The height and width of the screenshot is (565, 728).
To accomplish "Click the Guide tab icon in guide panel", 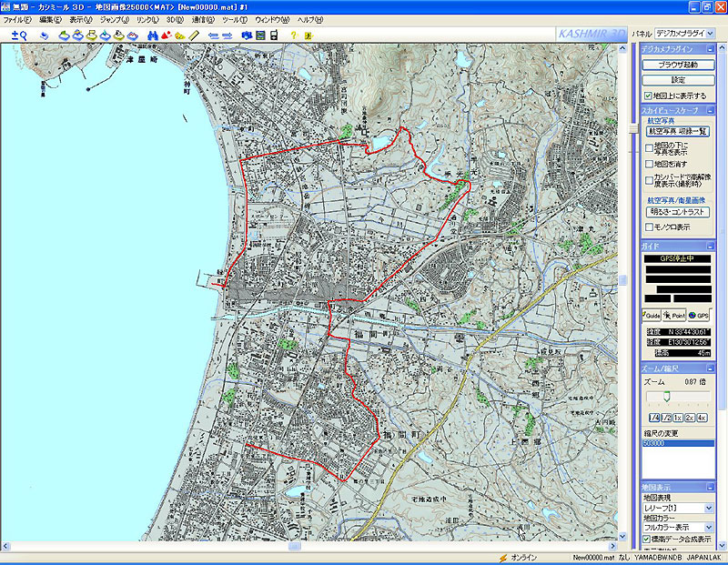I will point(652,315).
